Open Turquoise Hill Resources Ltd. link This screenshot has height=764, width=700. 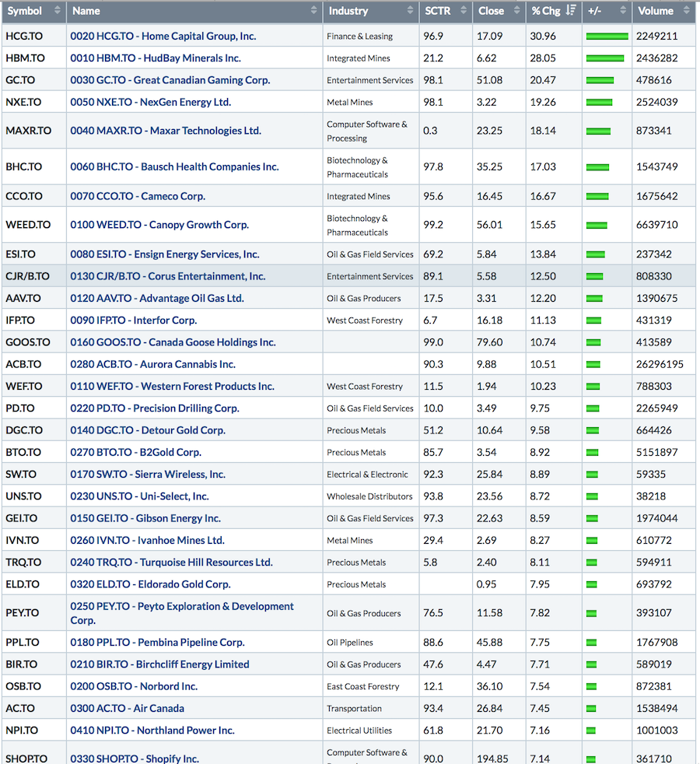171,562
